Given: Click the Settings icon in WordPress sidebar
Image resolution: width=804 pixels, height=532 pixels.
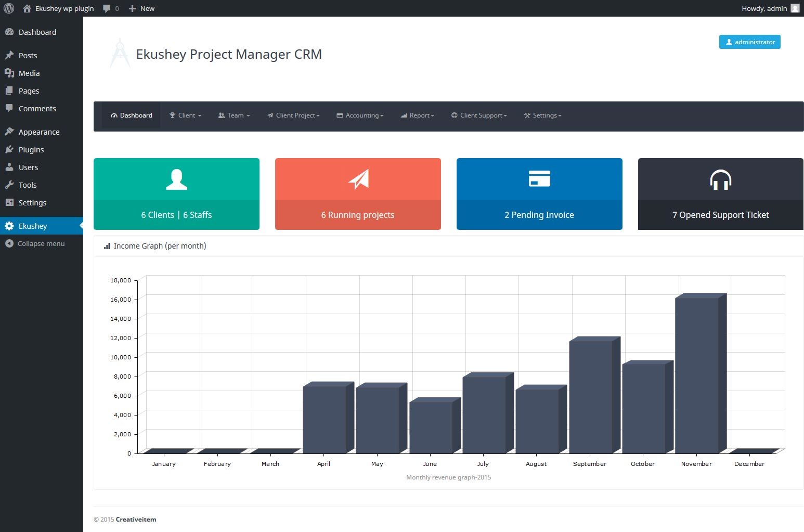Looking at the screenshot, I should (9, 202).
